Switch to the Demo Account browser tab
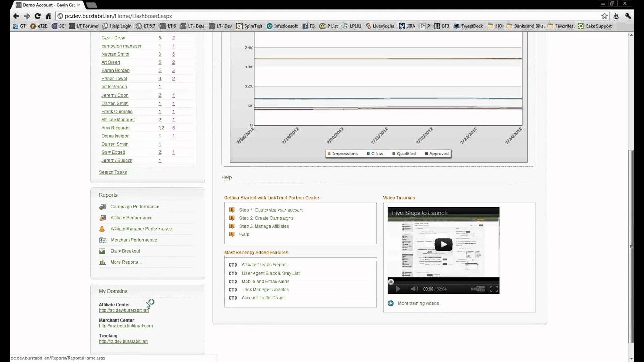Screen dimensions: 644x362 [x=48, y=5]
